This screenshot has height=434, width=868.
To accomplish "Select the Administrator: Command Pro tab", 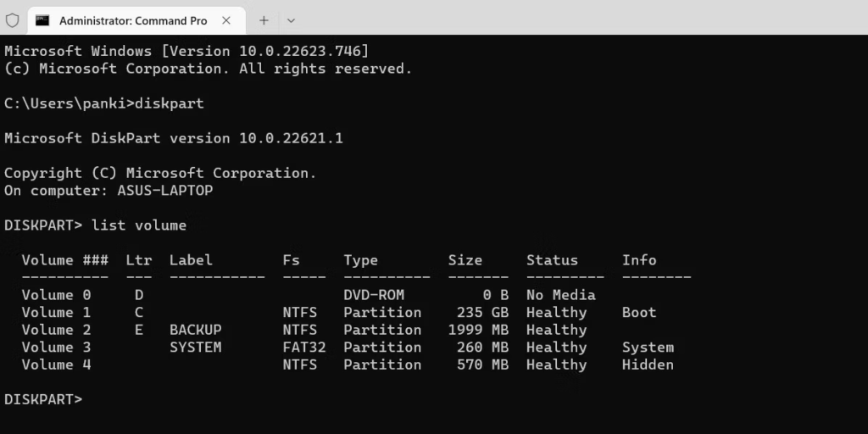I will point(132,20).
